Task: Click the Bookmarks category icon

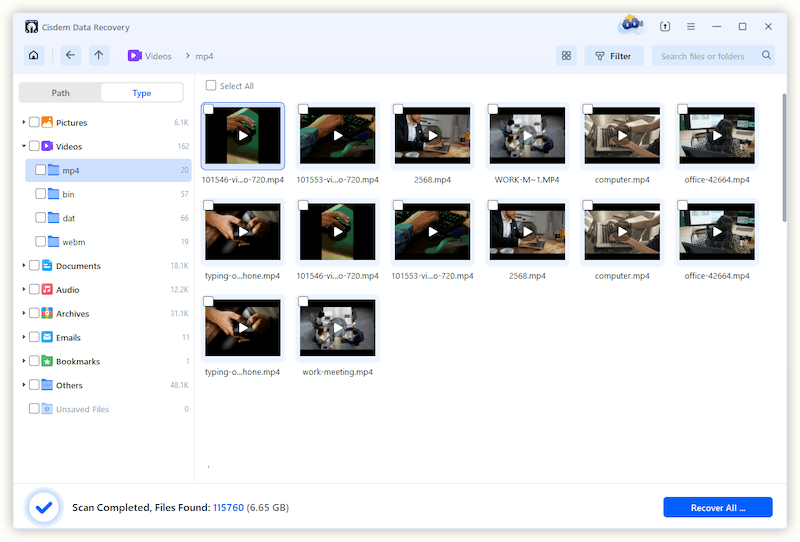Action: [47, 361]
